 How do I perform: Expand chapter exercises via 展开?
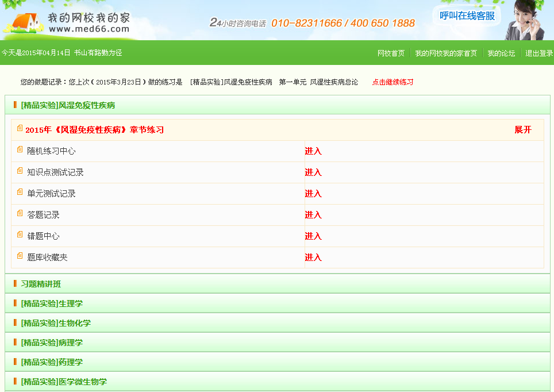tap(522, 130)
